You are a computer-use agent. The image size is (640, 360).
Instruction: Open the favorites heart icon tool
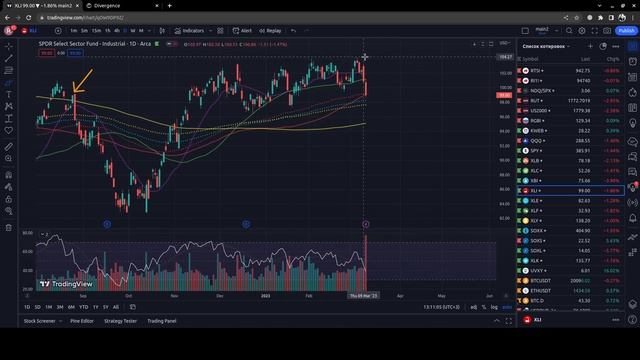pos(9,131)
